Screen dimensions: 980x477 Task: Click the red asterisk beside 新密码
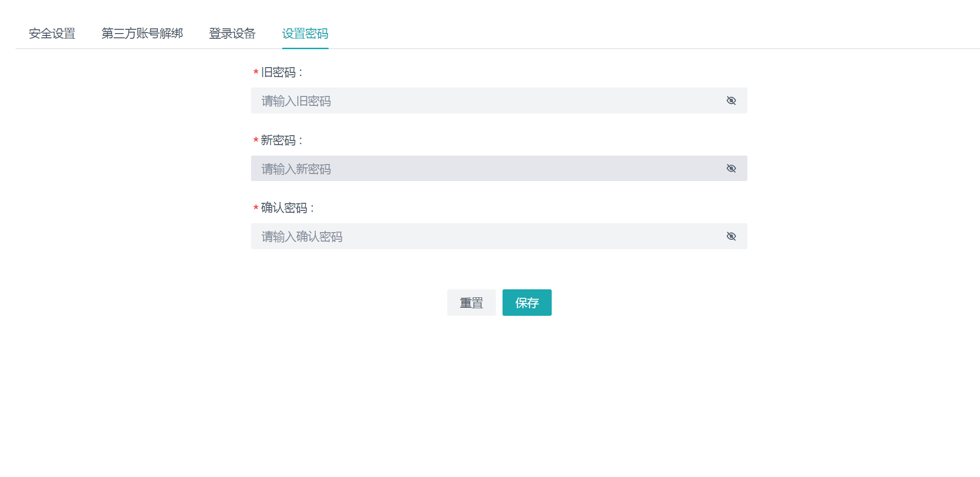pyautogui.click(x=256, y=140)
